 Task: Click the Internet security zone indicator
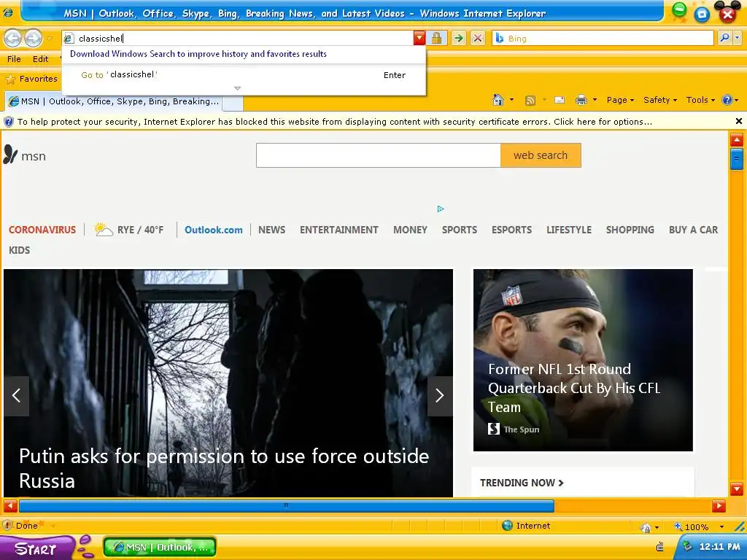coord(527,526)
